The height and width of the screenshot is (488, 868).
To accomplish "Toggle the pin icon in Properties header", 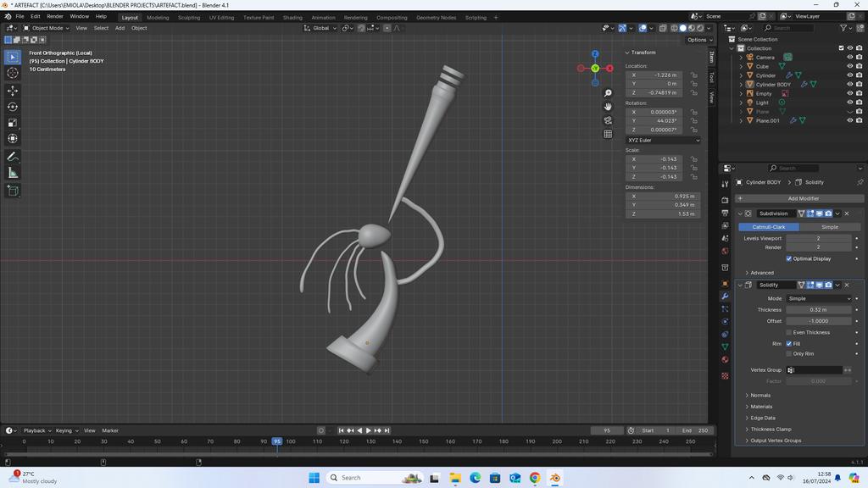I will 860,182.
